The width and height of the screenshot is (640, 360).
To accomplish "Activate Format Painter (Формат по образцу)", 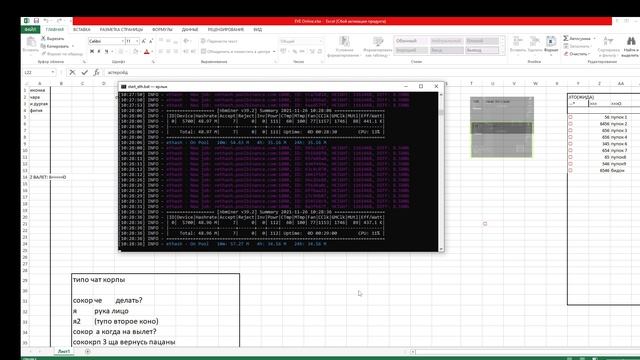I will tap(62, 54).
